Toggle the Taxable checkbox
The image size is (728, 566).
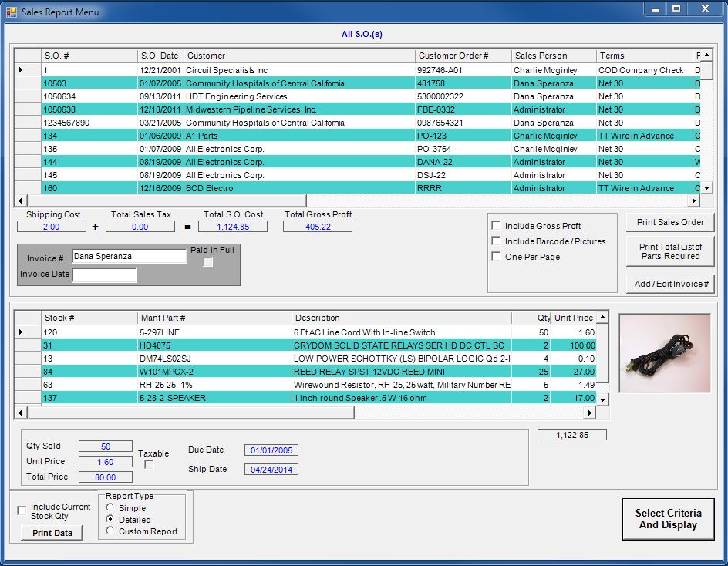point(149,464)
